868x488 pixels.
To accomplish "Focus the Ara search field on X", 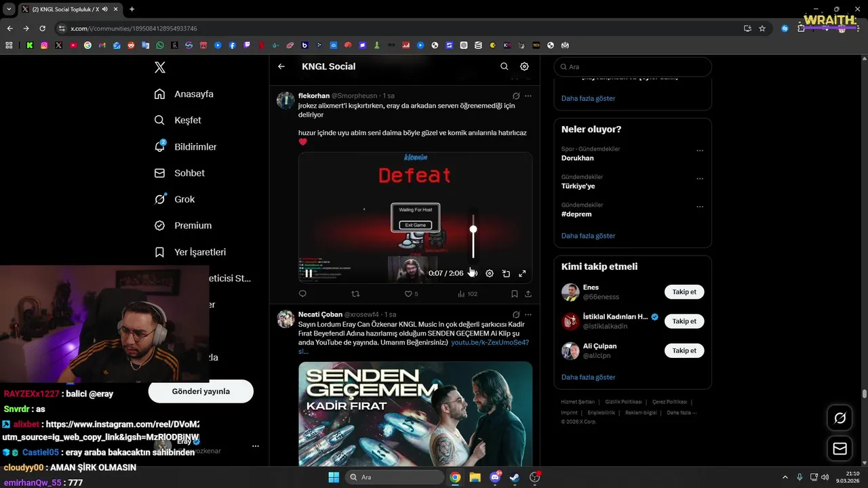I will pyautogui.click(x=633, y=66).
